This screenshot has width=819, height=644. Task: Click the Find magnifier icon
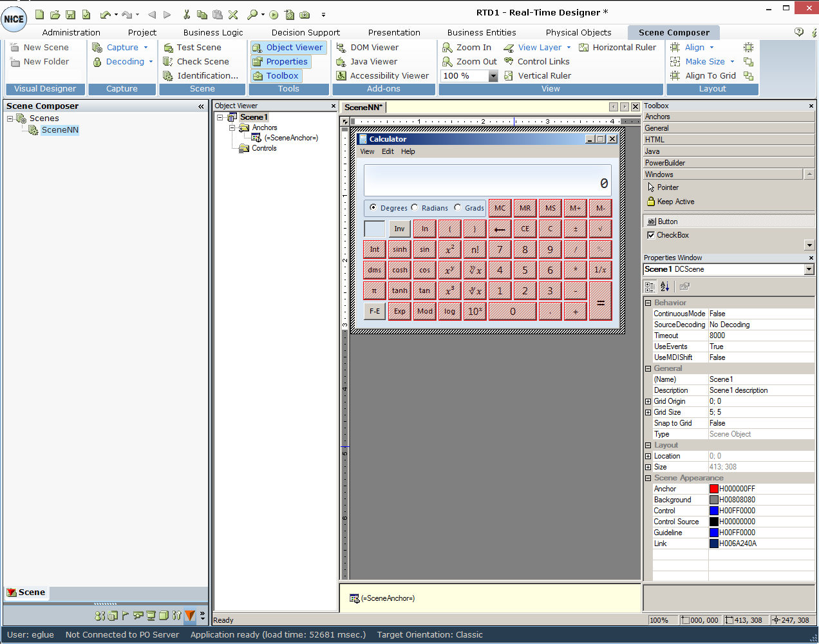(x=252, y=14)
